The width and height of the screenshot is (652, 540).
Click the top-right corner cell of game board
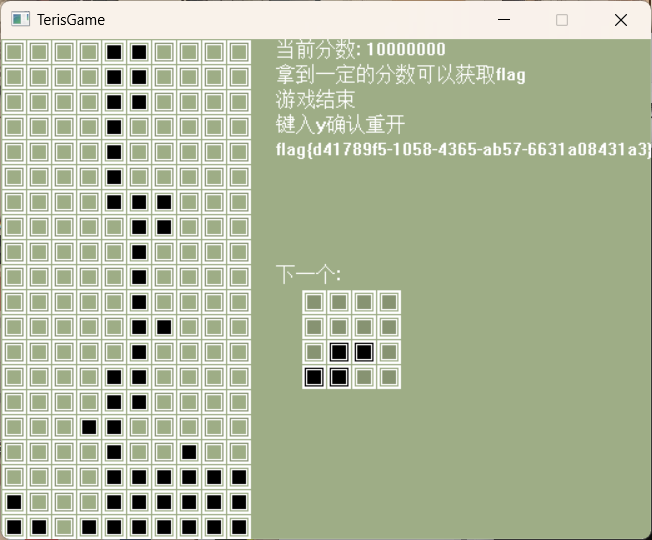pos(239,51)
